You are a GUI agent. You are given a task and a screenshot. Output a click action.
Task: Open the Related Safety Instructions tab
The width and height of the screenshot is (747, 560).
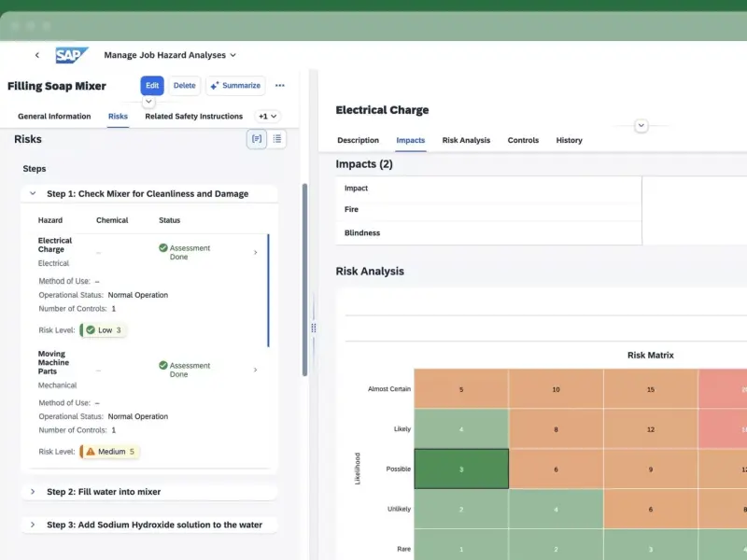(x=193, y=117)
